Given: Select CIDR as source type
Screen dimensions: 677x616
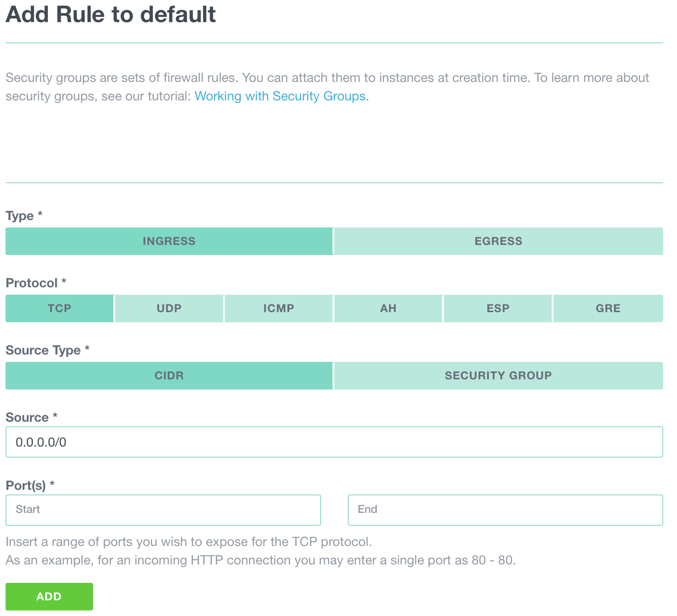Looking at the screenshot, I should point(169,376).
